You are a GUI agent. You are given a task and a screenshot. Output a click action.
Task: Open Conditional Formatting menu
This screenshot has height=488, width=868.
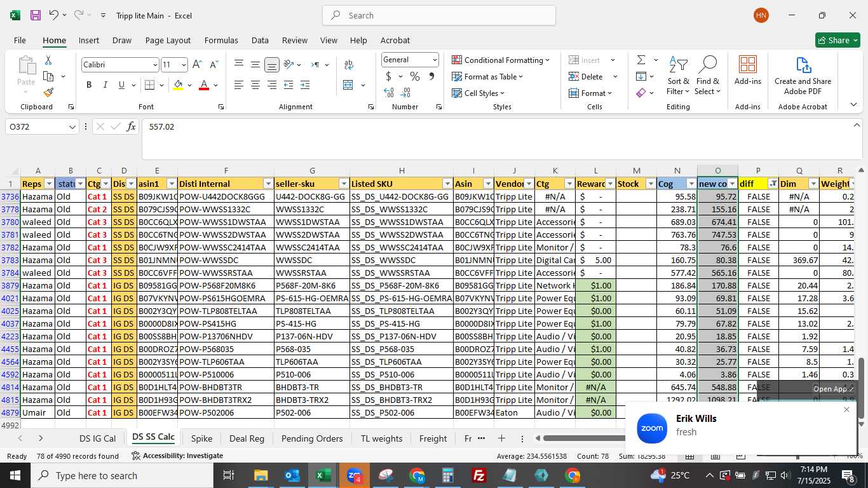[501, 60]
